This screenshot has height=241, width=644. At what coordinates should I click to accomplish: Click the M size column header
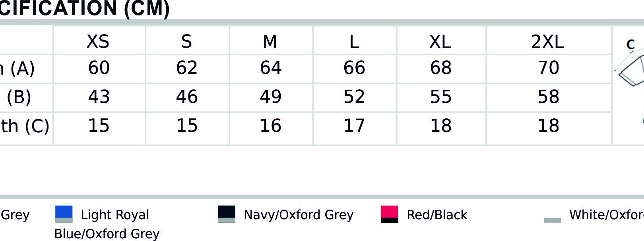[270, 41]
